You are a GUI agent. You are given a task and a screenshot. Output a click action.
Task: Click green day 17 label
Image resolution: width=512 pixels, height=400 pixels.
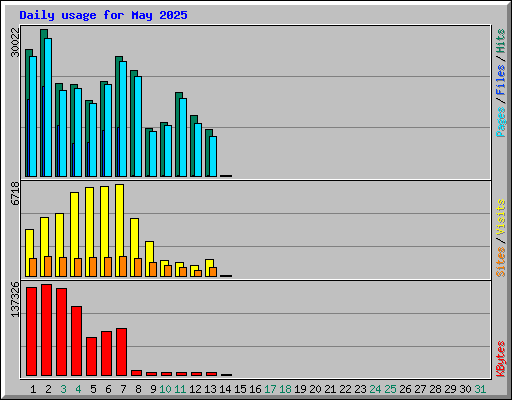point(270,389)
